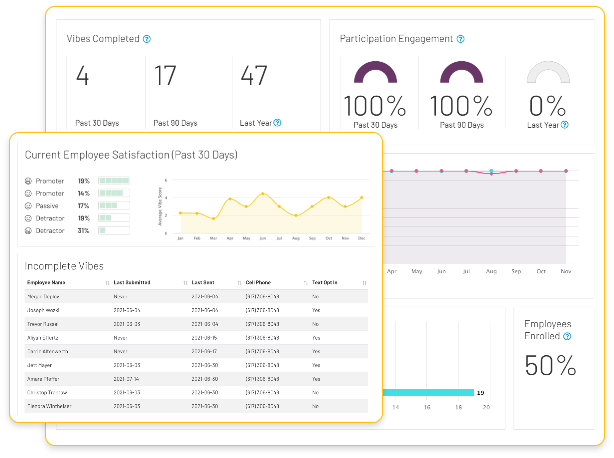Click the 19% Promoter smiley face icon
The width and height of the screenshot is (614, 458).
tap(28, 181)
